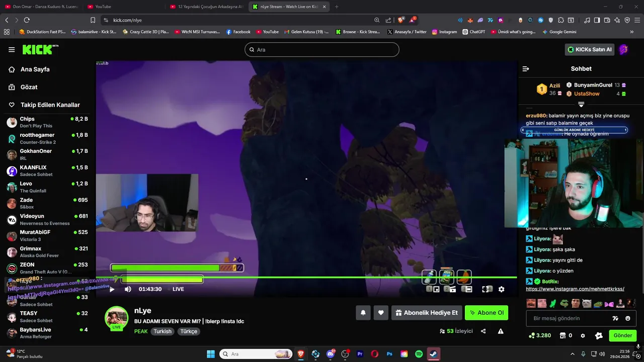Screen dimensions: 644x362
Task: Open video player settings gear
Action: 501,289
